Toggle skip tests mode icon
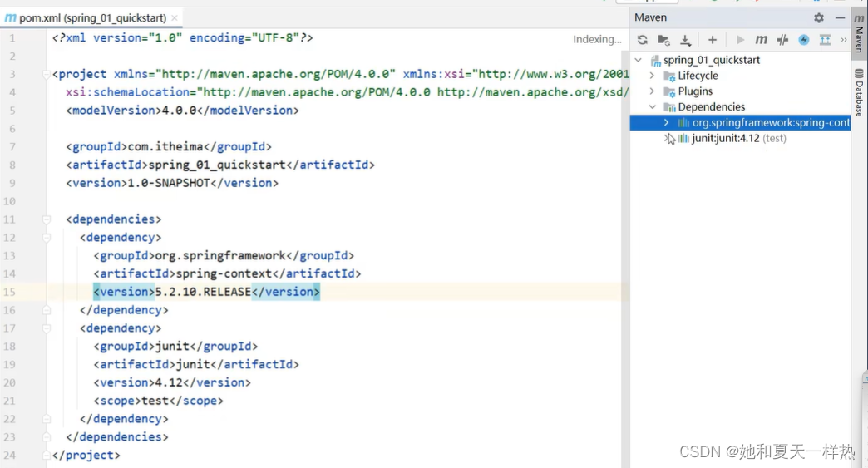 (782, 40)
